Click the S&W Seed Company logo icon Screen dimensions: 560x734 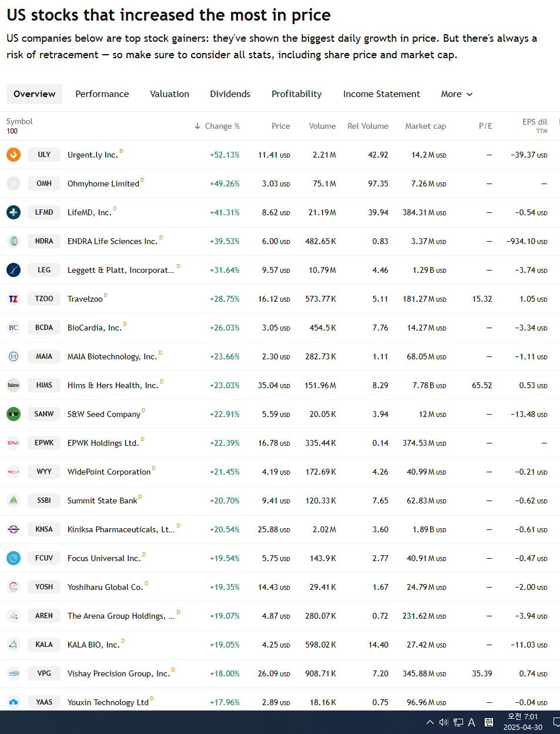(14, 414)
